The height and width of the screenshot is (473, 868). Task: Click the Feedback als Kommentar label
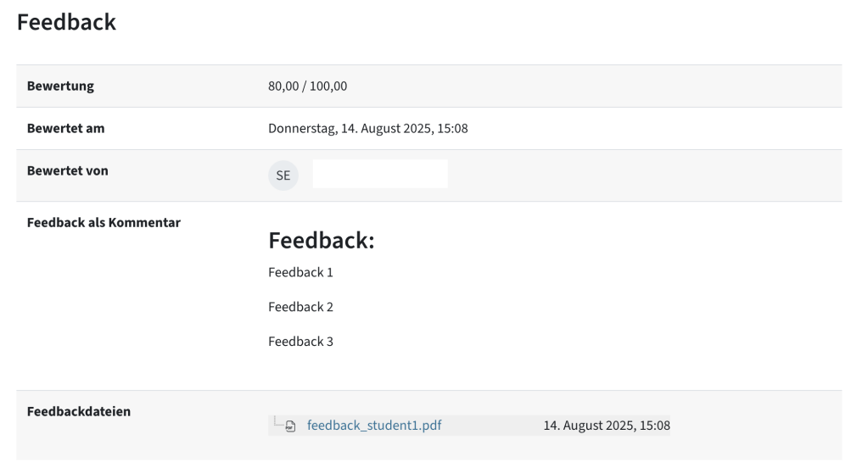[104, 222]
